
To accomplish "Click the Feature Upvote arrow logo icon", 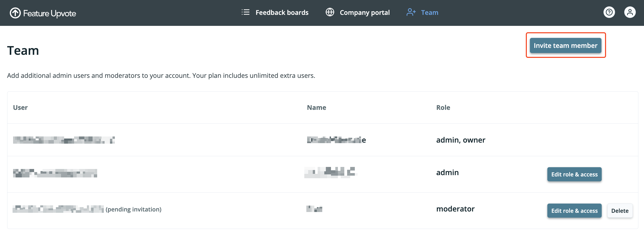I will (x=15, y=13).
